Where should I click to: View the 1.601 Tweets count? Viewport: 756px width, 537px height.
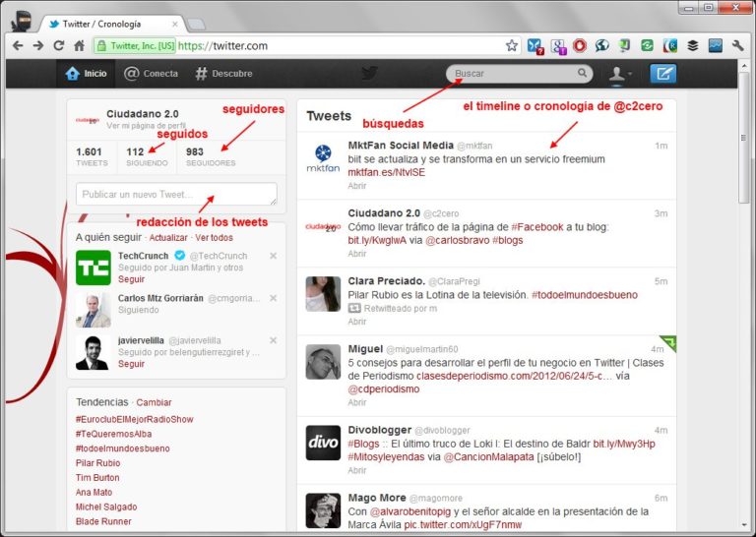(x=92, y=157)
